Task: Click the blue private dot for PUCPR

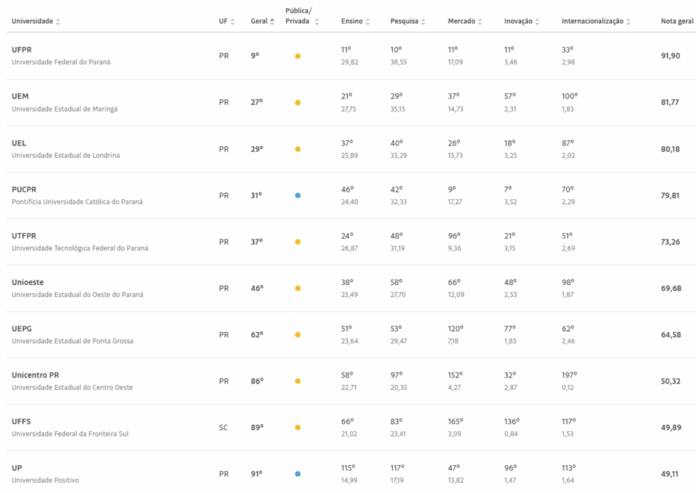Action: (297, 195)
